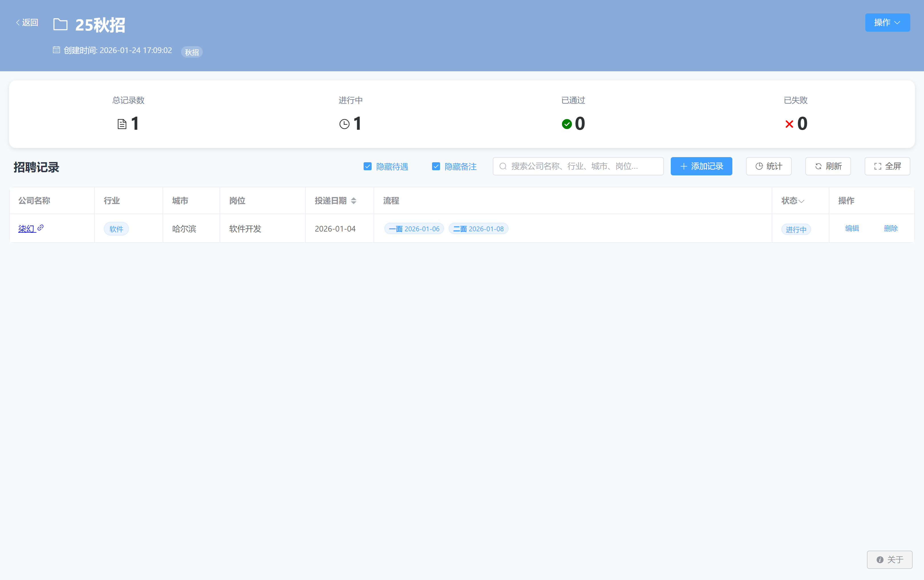Viewport: 924px width, 580px height.
Task: Refresh the list with 刷新
Action: (828, 166)
